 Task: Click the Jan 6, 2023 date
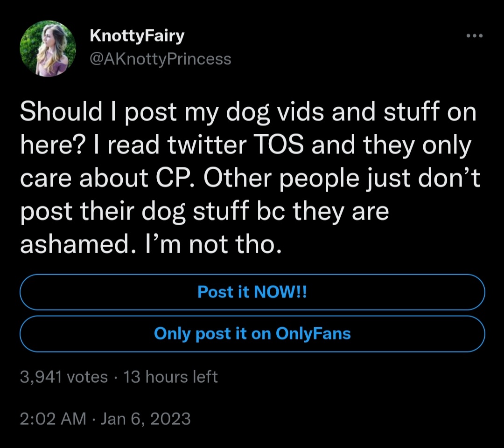click(x=146, y=419)
